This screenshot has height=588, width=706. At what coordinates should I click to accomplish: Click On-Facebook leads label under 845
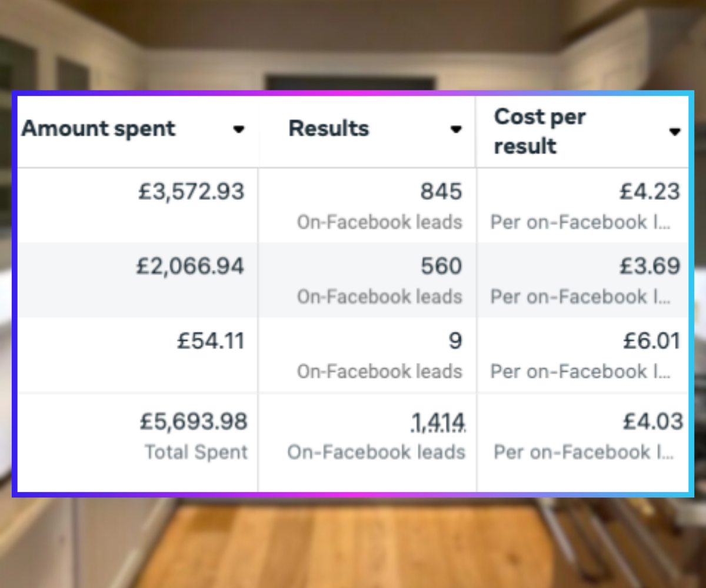click(x=379, y=222)
